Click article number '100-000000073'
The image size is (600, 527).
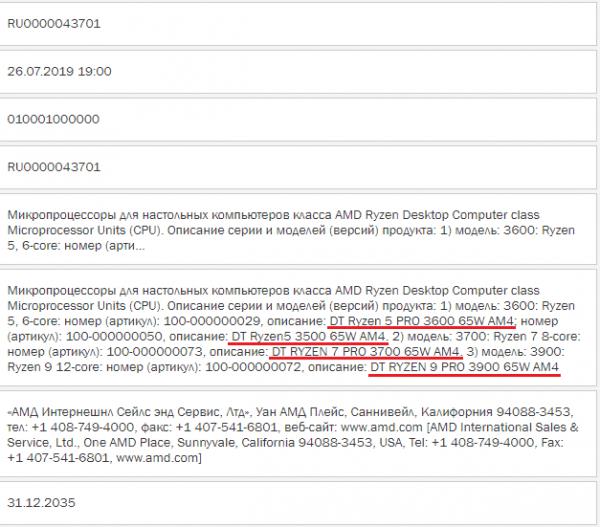tap(155, 352)
